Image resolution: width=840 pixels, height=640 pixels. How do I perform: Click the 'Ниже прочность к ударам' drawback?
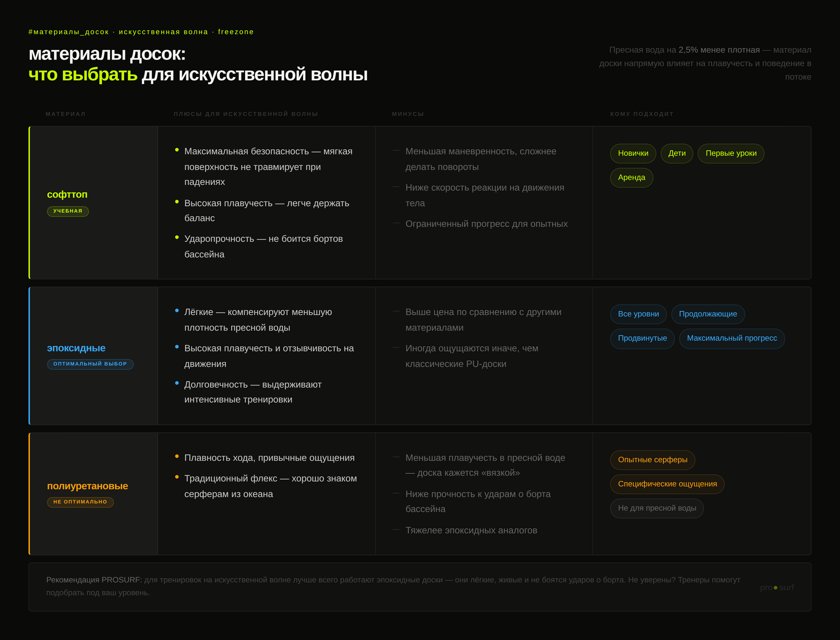tap(478, 502)
